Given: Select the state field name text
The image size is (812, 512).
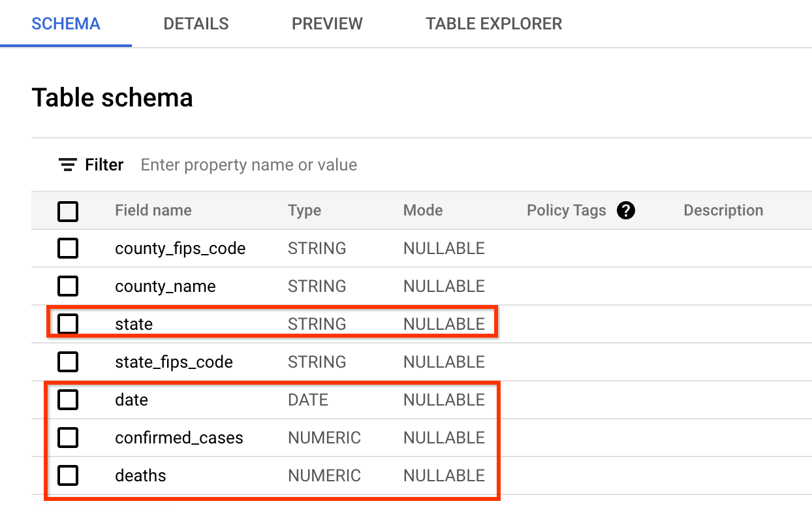Looking at the screenshot, I should coord(134,323).
